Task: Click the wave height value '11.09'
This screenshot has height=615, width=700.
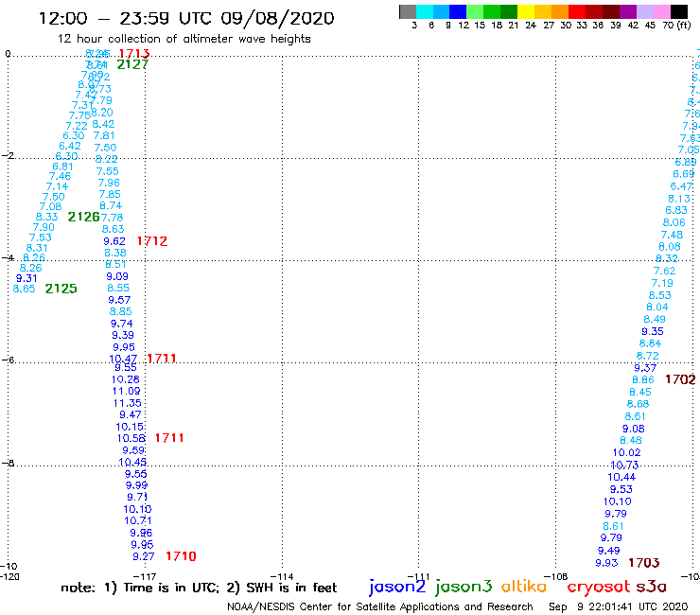Action: [x=127, y=392]
